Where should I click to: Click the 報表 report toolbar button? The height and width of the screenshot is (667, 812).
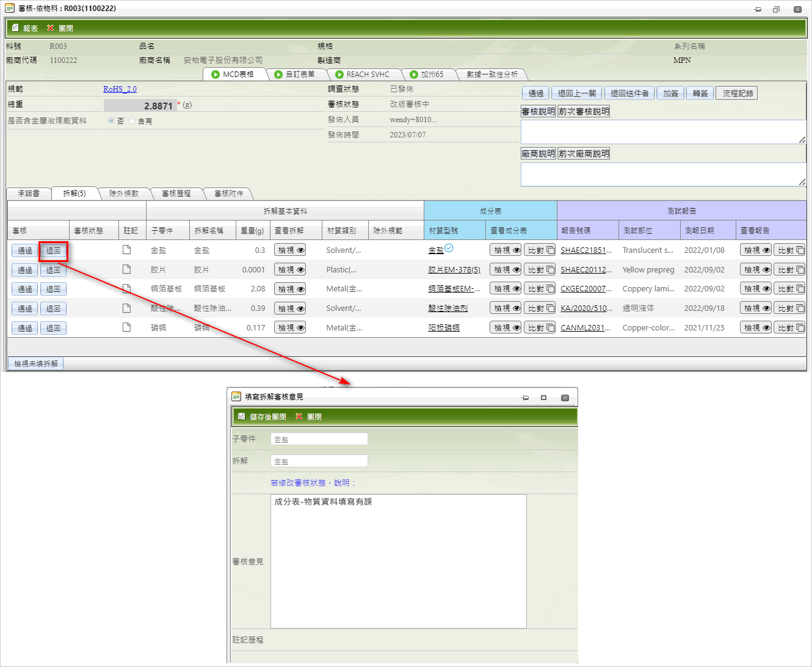pos(24,28)
